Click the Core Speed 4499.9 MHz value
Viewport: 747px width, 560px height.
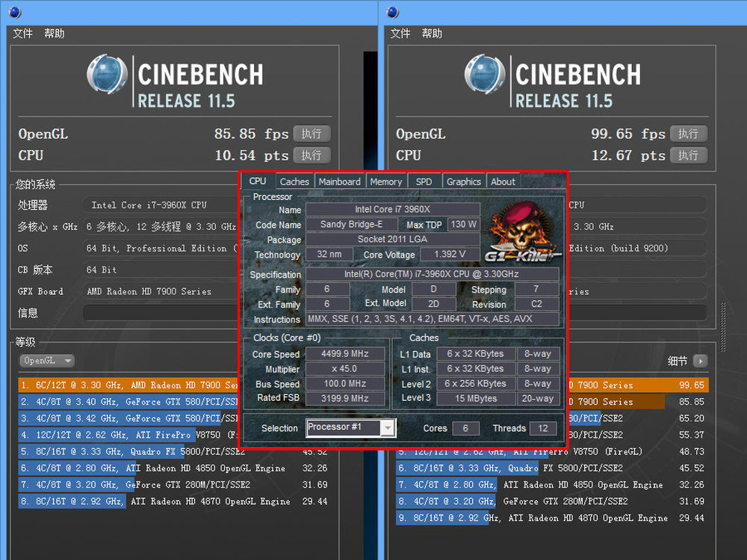click(x=345, y=354)
